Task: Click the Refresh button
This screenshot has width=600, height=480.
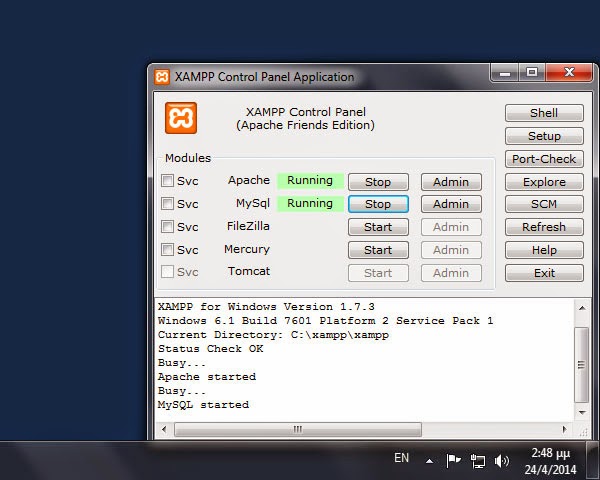Action: pos(544,227)
